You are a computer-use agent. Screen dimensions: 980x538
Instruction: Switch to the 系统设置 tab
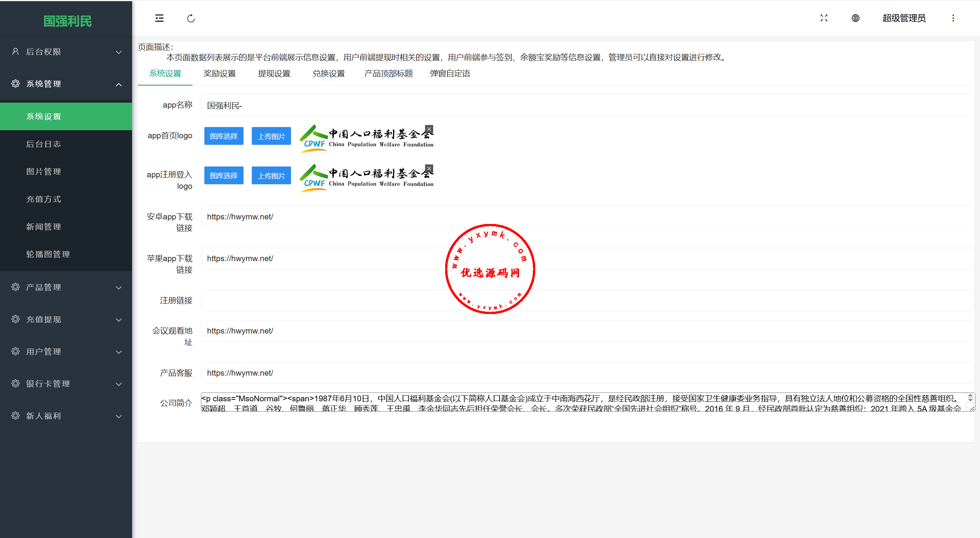[165, 74]
